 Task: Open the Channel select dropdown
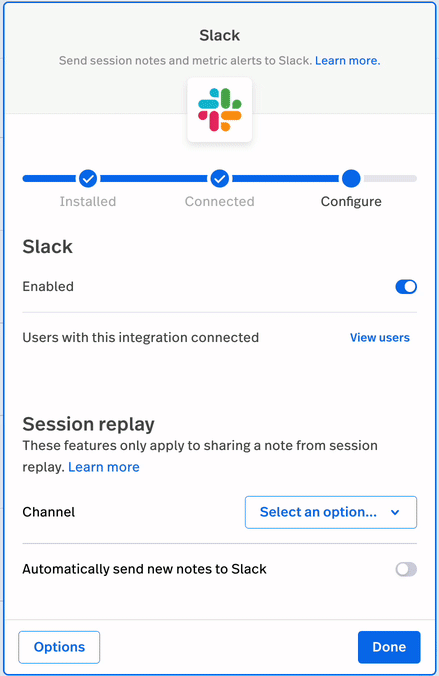[331, 512]
